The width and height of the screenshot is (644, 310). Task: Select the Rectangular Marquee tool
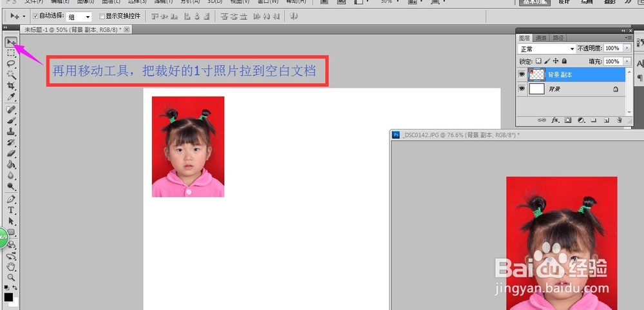(11, 53)
